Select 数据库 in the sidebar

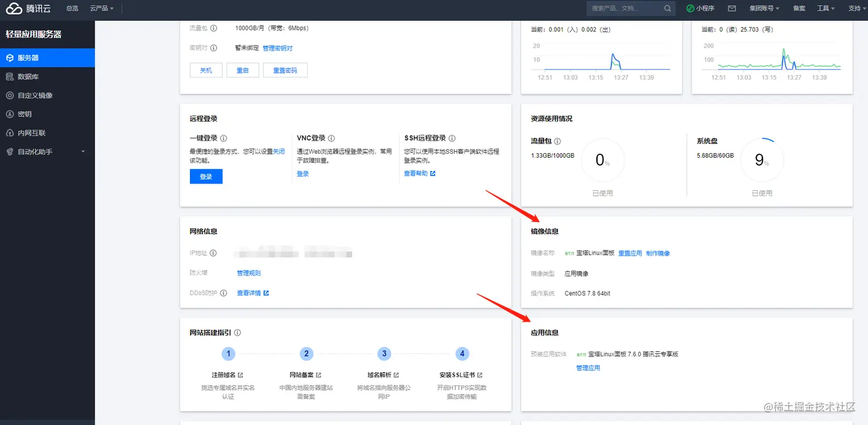[47, 76]
